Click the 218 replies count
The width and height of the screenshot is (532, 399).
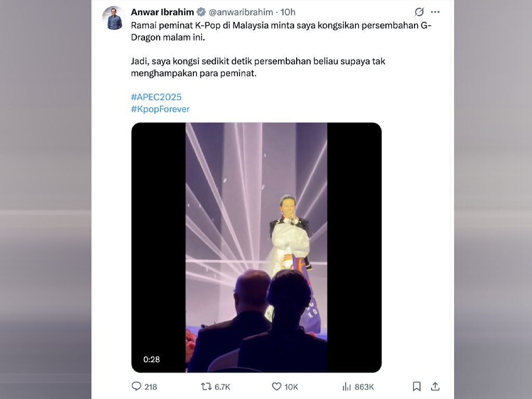point(151,387)
